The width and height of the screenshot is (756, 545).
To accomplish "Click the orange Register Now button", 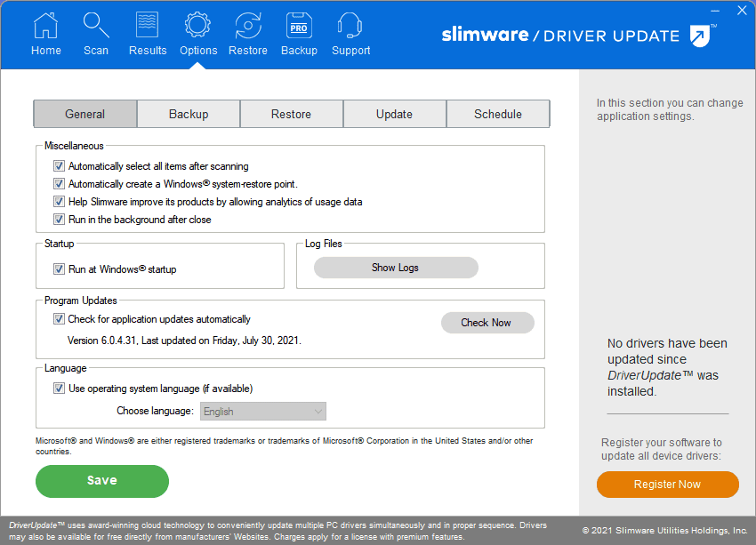I will tap(667, 485).
